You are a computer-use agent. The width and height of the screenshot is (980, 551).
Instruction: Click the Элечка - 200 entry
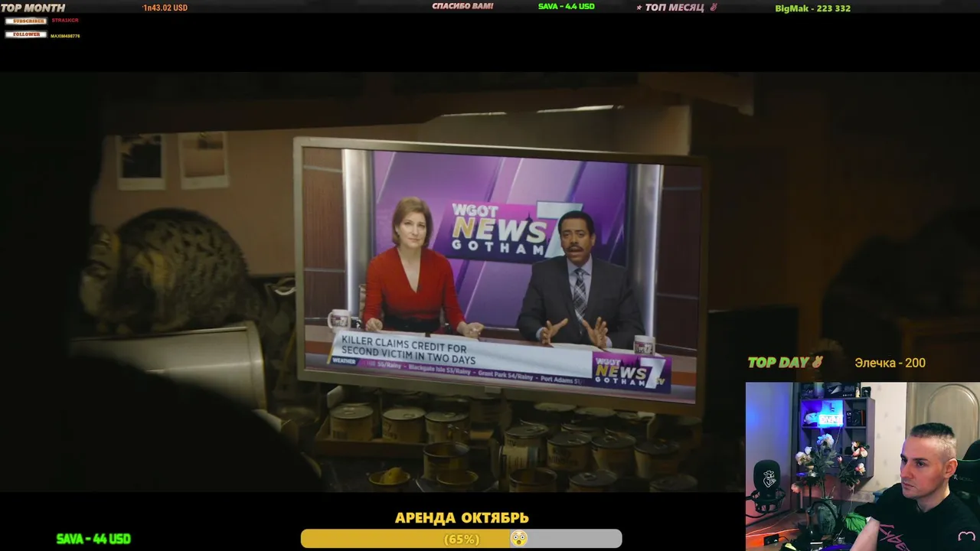coord(890,363)
